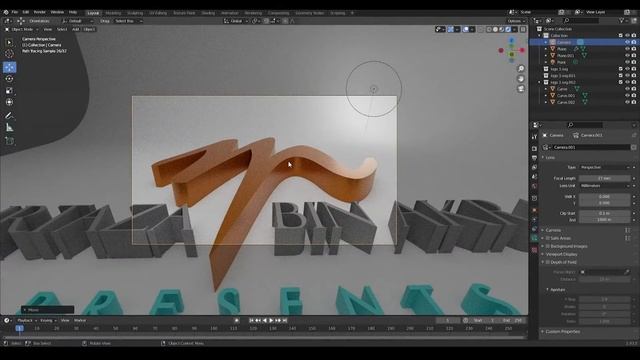640x360 pixels.
Task: Disable render for the Curve object
Action: click(634, 89)
